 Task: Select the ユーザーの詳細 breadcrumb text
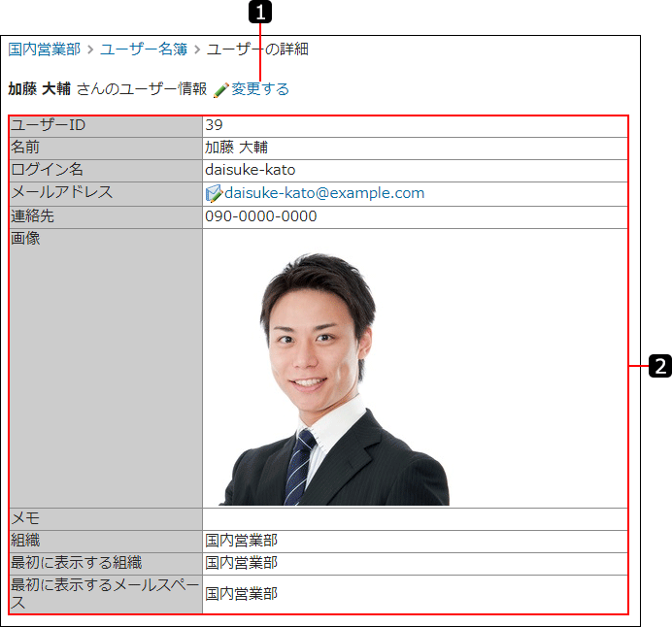coord(257,49)
